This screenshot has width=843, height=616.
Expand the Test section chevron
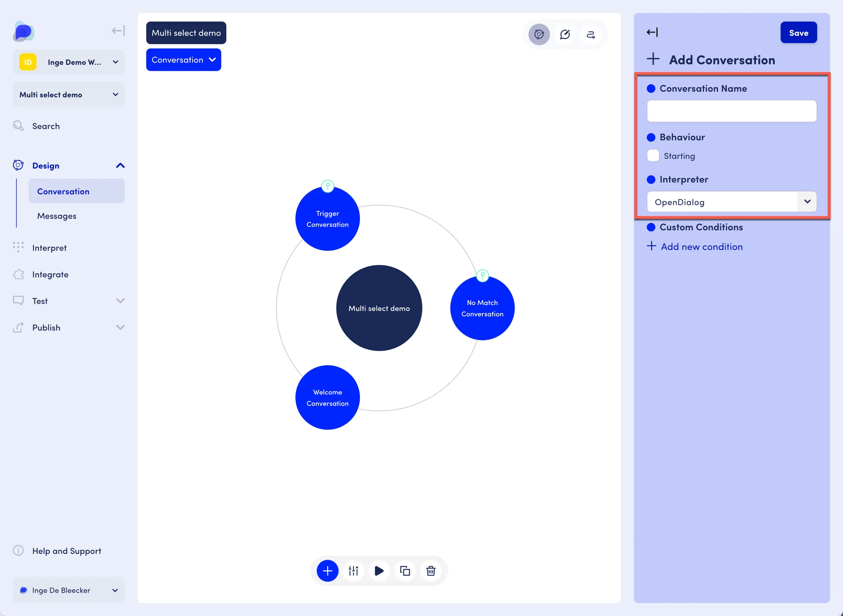[x=120, y=301]
